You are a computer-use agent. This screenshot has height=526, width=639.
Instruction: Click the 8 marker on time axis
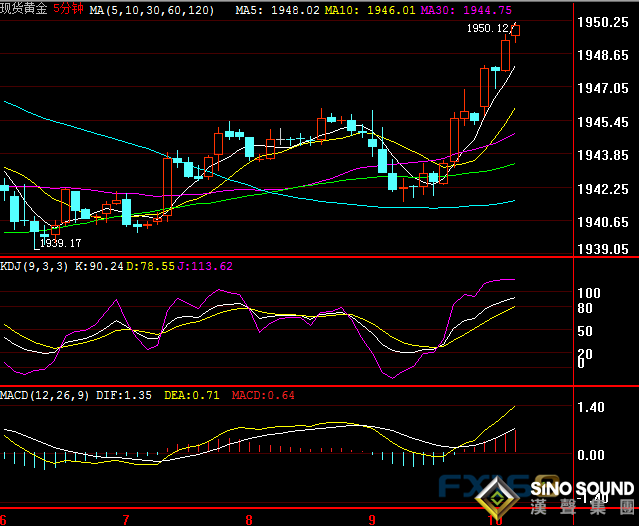coord(249,520)
